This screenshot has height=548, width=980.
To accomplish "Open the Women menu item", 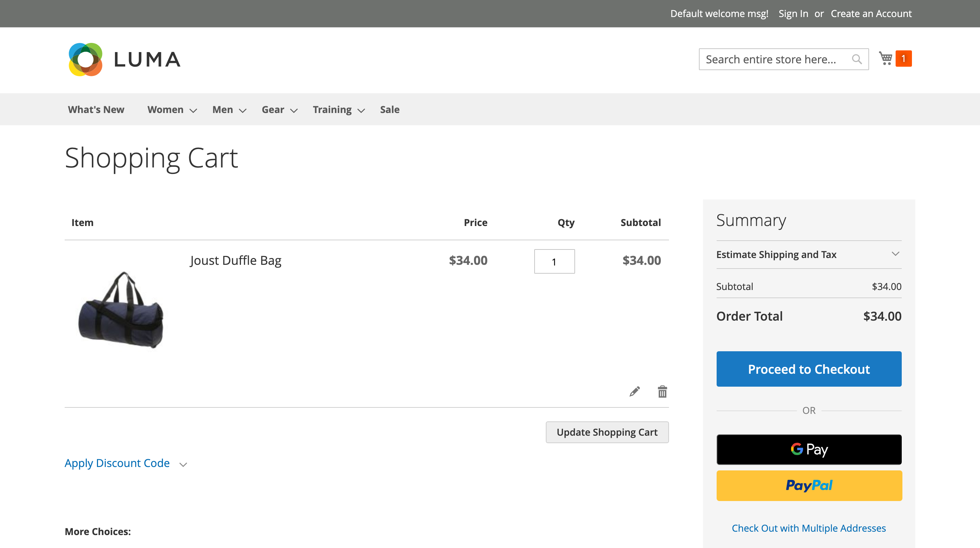I will [165, 110].
